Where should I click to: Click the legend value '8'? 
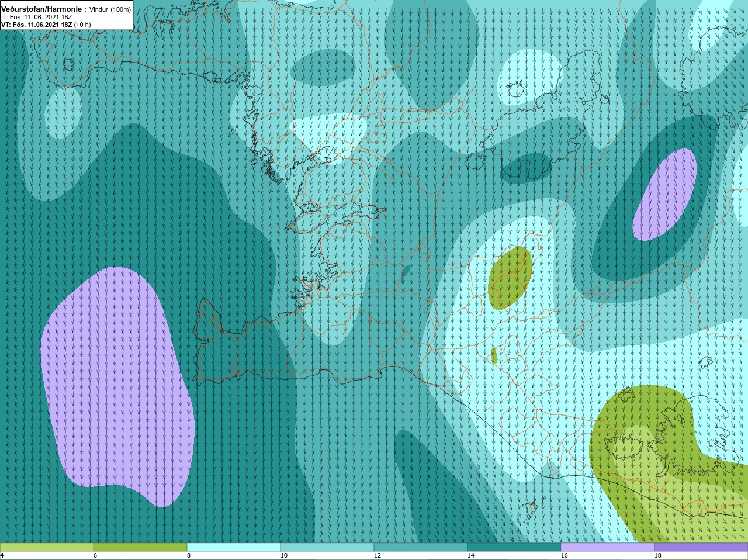click(x=189, y=555)
